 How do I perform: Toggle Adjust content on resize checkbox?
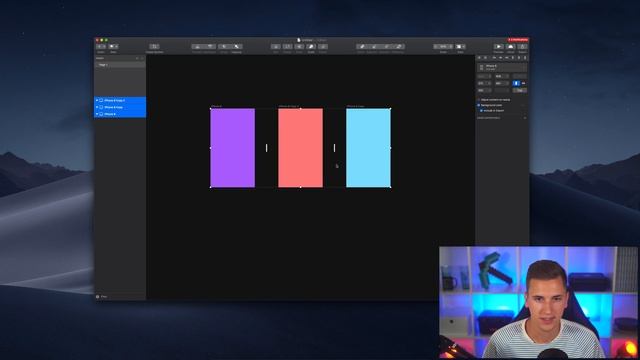click(x=479, y=100)
